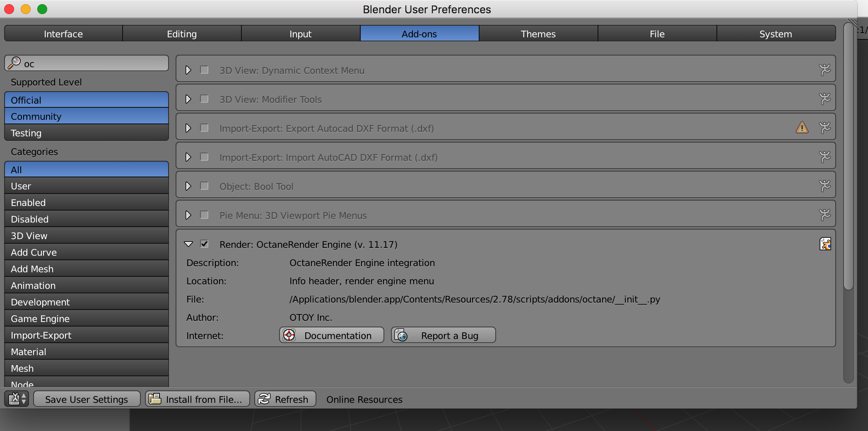
Task: Filter add-ons by User category
Action: (87, 186)
